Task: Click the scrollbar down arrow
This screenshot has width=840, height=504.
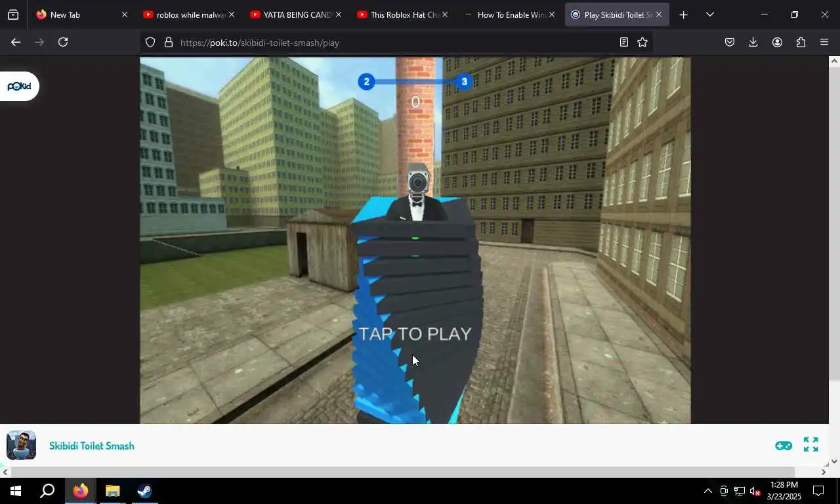Action: 834,461
